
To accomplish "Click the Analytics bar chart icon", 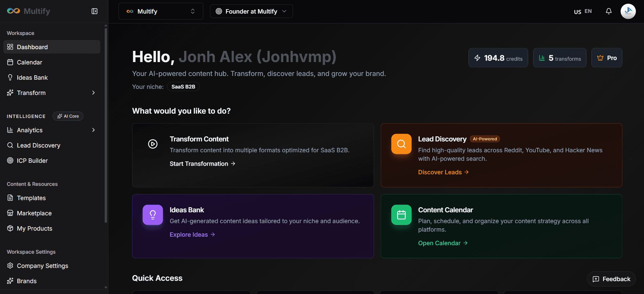I will point(10,130).
